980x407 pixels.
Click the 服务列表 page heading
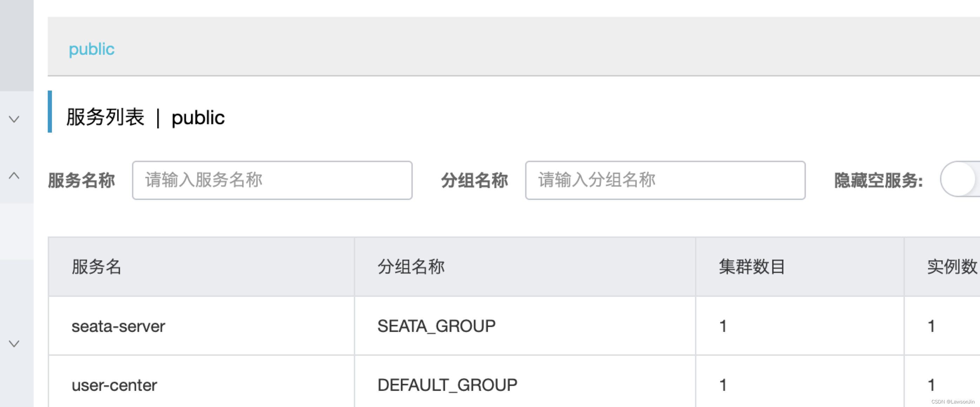[106, 117]
